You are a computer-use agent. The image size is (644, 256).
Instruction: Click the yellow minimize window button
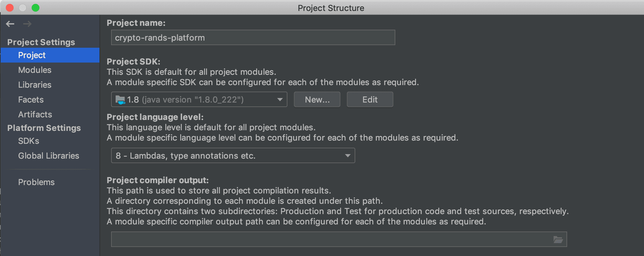pos(23,8)
